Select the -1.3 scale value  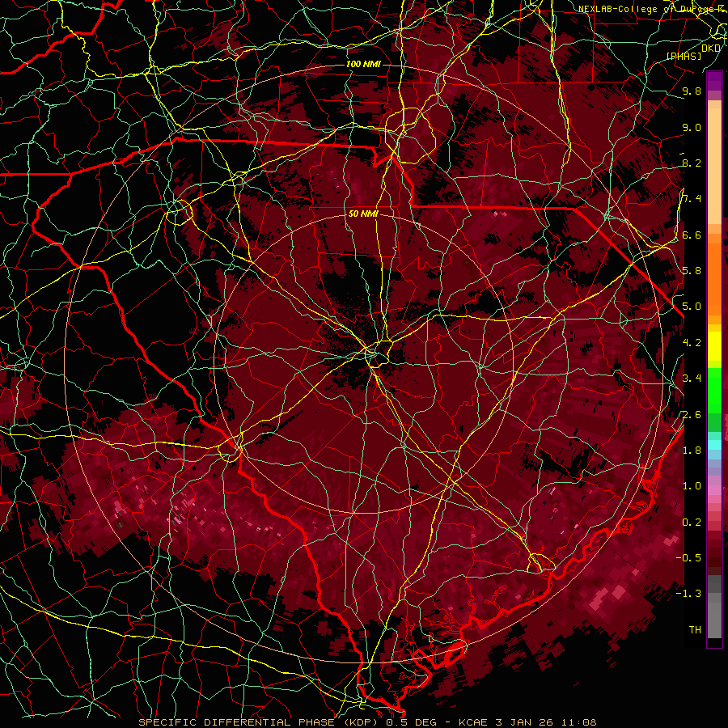tap(688, 594)
